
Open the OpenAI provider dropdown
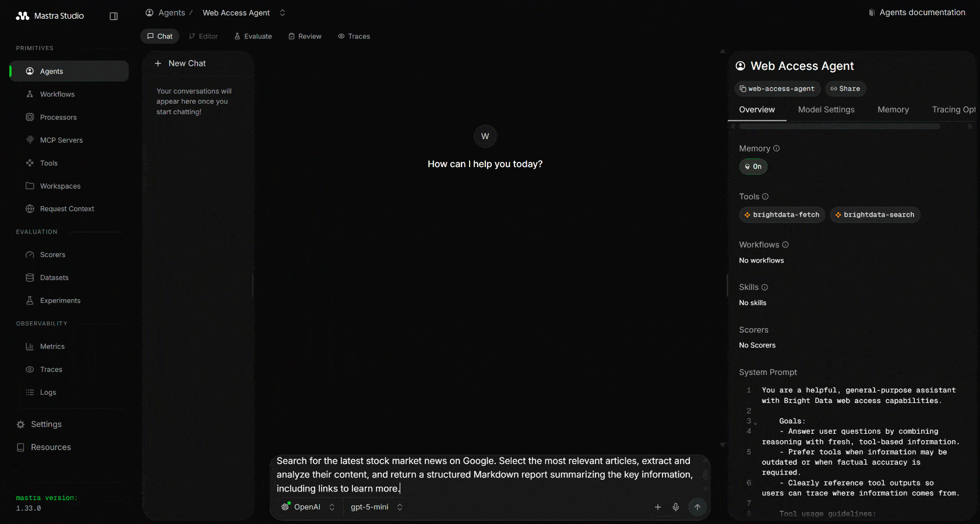coord(308,507)
